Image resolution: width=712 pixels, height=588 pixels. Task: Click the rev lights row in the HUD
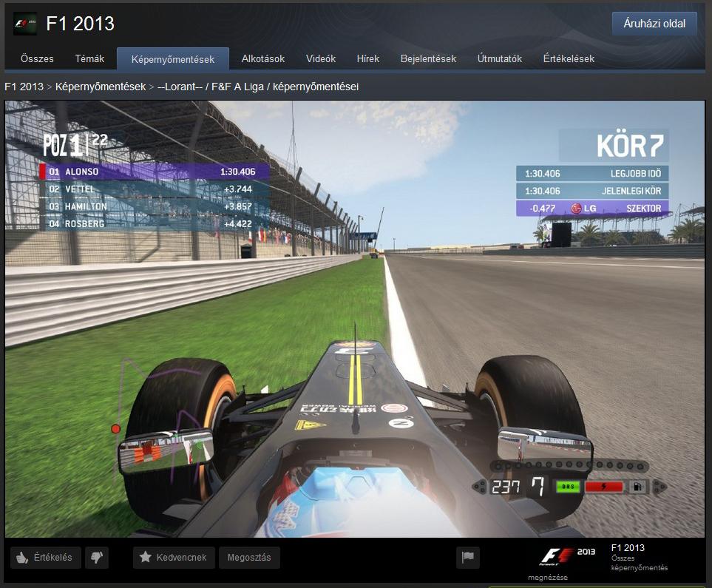[569, 465]
